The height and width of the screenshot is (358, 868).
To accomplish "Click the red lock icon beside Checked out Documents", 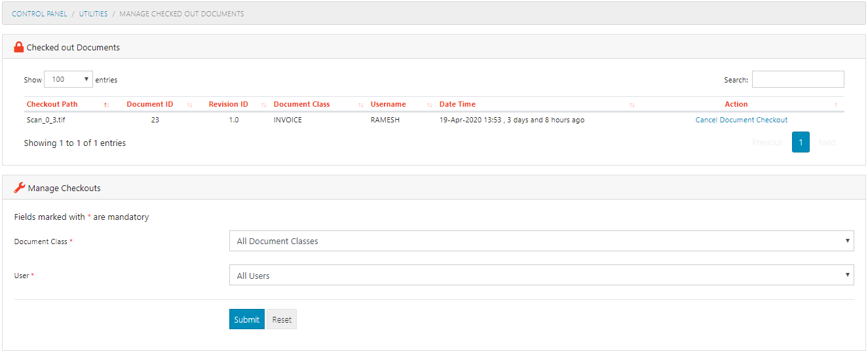I will click(x=19, y=47).
